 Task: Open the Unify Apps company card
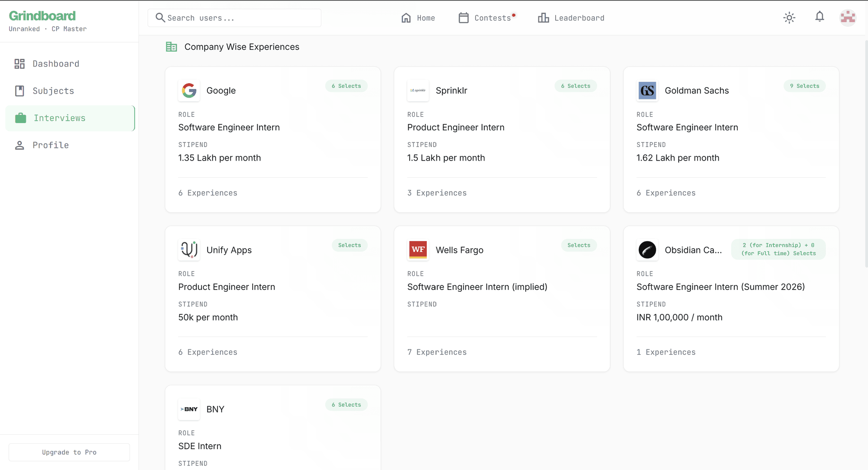pyautogui.click(x=273, y=299)
